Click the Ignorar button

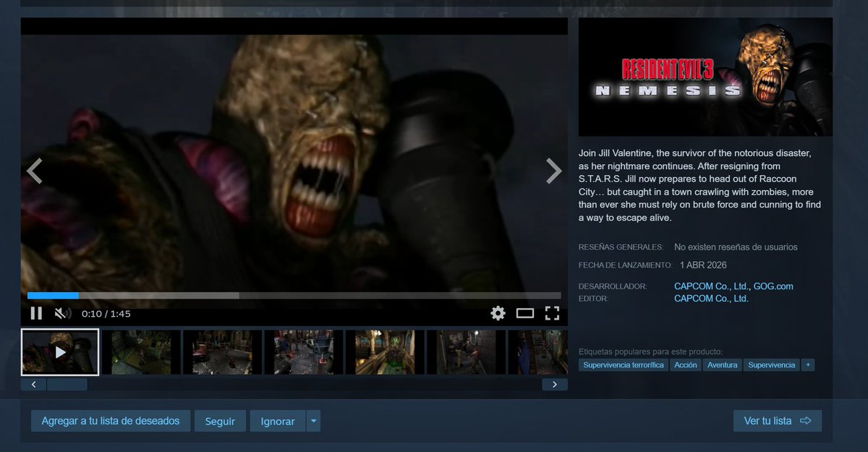coord(278,421)
